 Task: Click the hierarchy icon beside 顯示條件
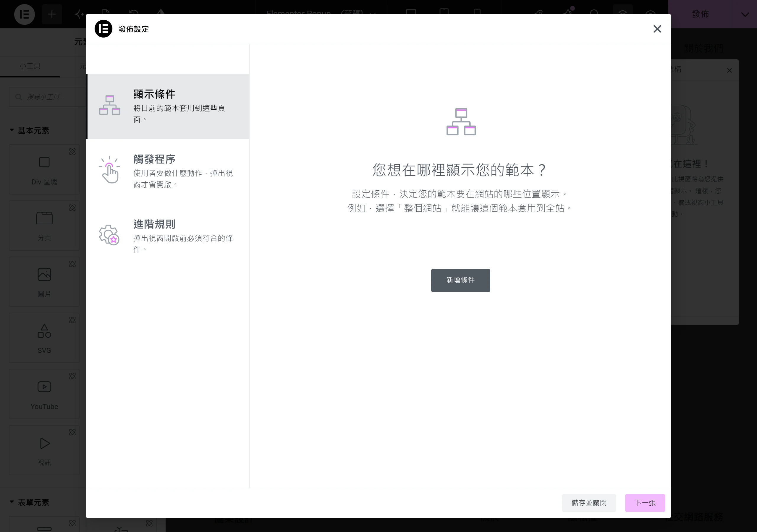pyautogui.click(x=110, y=105)
